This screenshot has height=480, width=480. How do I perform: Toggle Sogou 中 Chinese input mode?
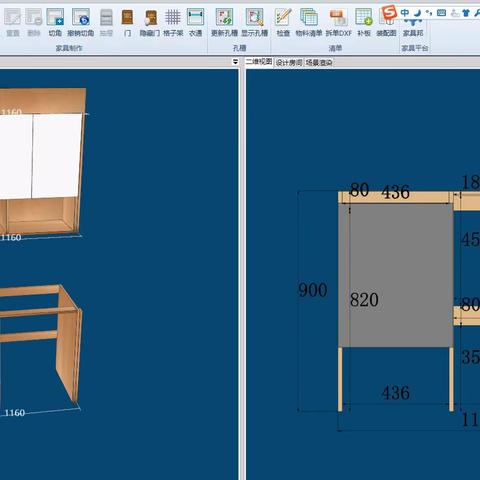click(x=405, y=13)
